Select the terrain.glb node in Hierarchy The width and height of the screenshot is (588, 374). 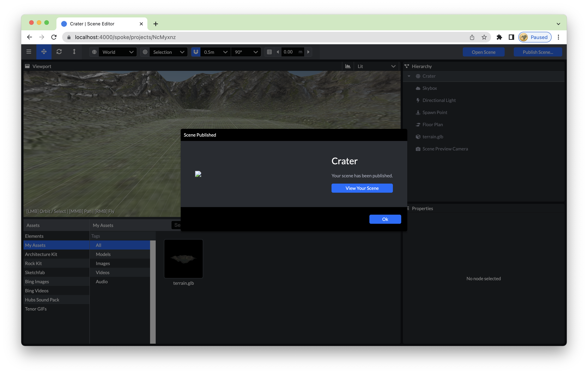[483, 137]
